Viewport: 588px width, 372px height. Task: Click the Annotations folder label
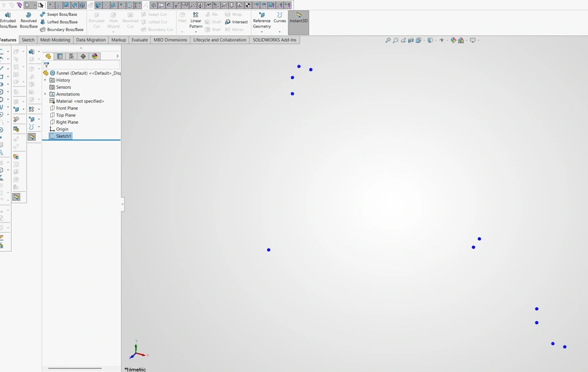click(x=68, y=94)
